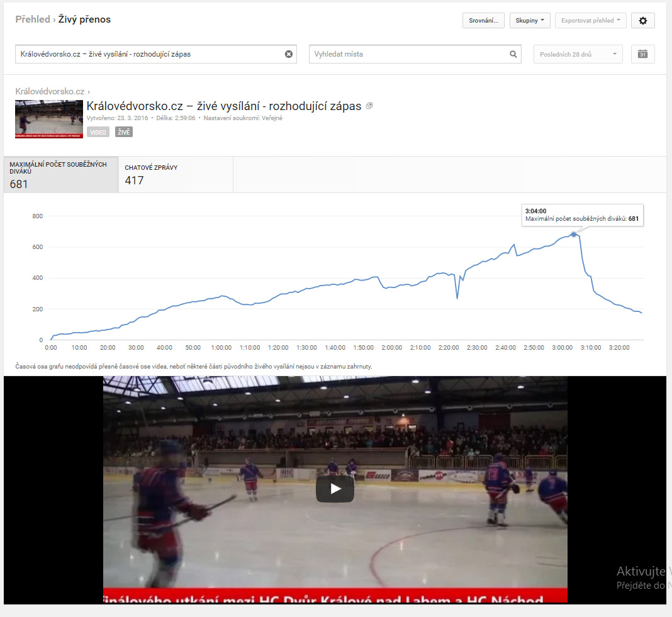Open the Královédvorsko.cz channel link
Screen dimensions: 672x617
coord(50,91)
